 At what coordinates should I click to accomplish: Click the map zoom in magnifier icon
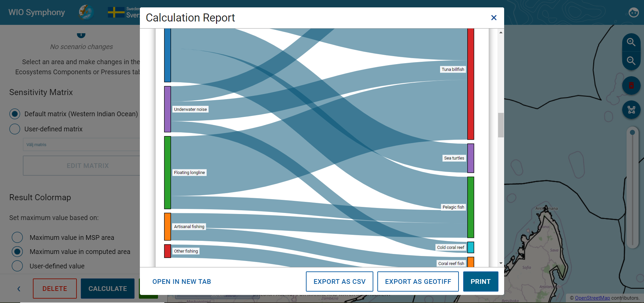point(631,42)
